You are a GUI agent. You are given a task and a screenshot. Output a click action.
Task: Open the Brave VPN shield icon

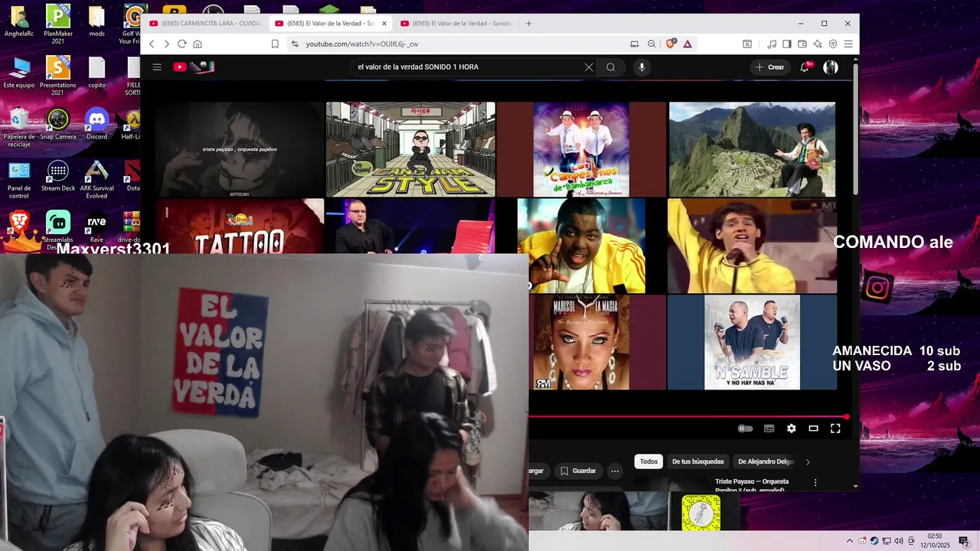tap(833, 44)
